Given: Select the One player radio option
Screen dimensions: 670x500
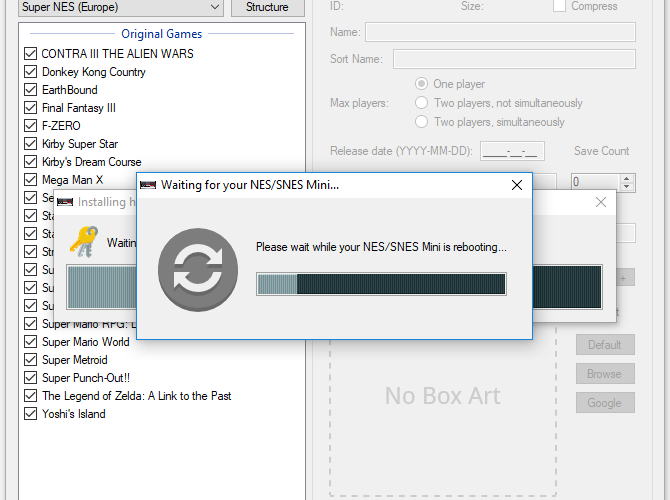Looking at the screenshot, I should click(421, 84).
